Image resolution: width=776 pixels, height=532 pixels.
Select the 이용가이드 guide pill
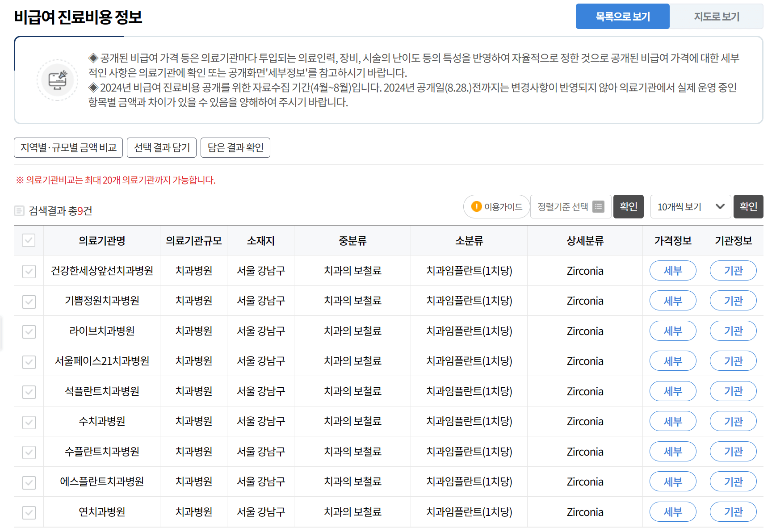click(x=496, y=207)
